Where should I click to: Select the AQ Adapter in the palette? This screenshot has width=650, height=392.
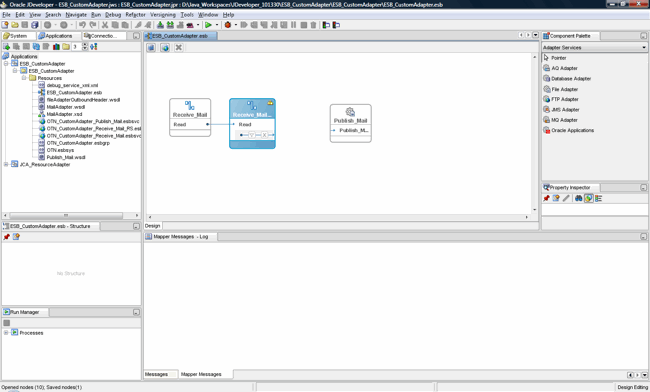coord(560,68)
